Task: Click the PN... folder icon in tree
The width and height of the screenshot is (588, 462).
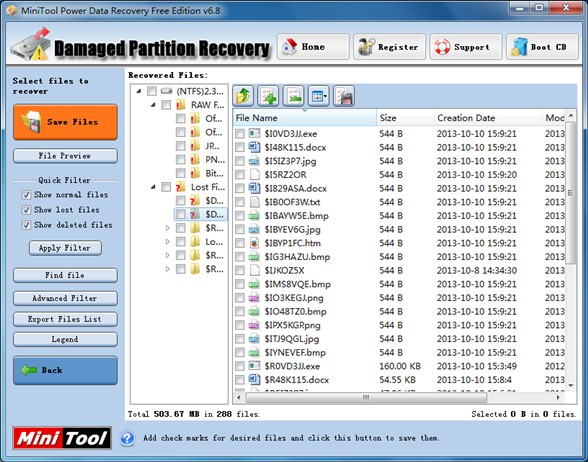Action: pyautogui.click(x=195, y=159)
